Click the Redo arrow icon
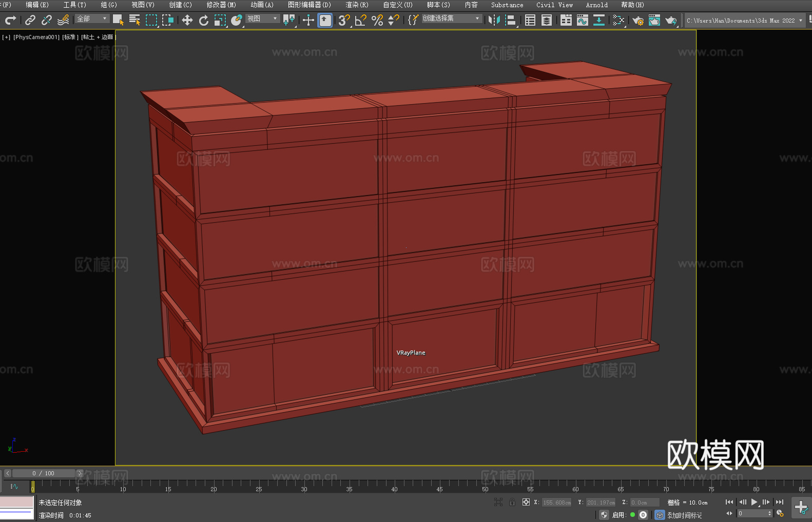This screenshot has height=522, width=812. 10,20
